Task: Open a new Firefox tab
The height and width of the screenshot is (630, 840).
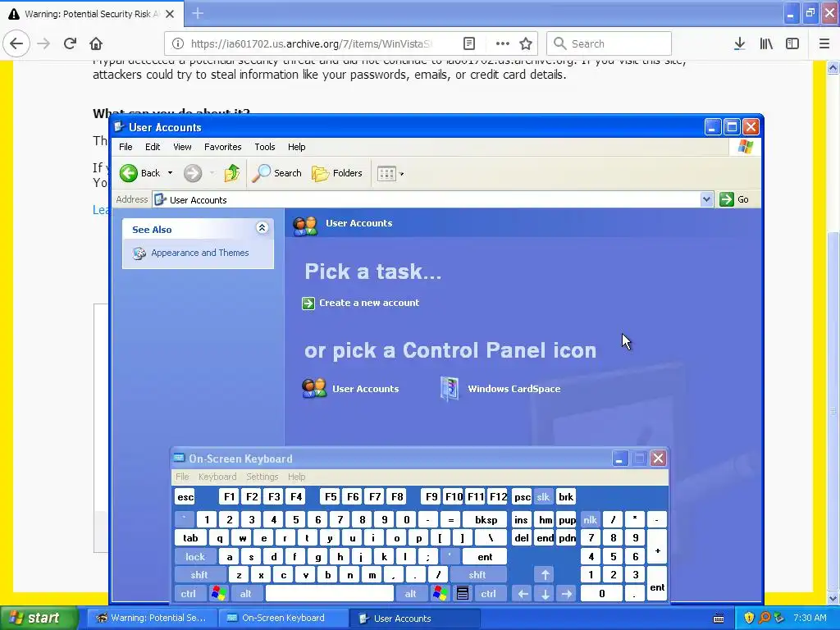Action: coord(197,13)
